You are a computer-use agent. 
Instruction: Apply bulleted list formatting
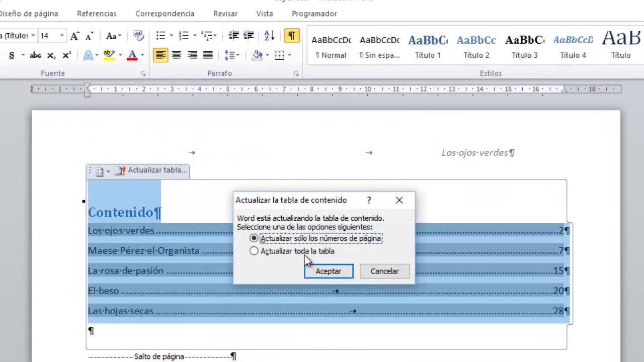(x=160, y=36)
